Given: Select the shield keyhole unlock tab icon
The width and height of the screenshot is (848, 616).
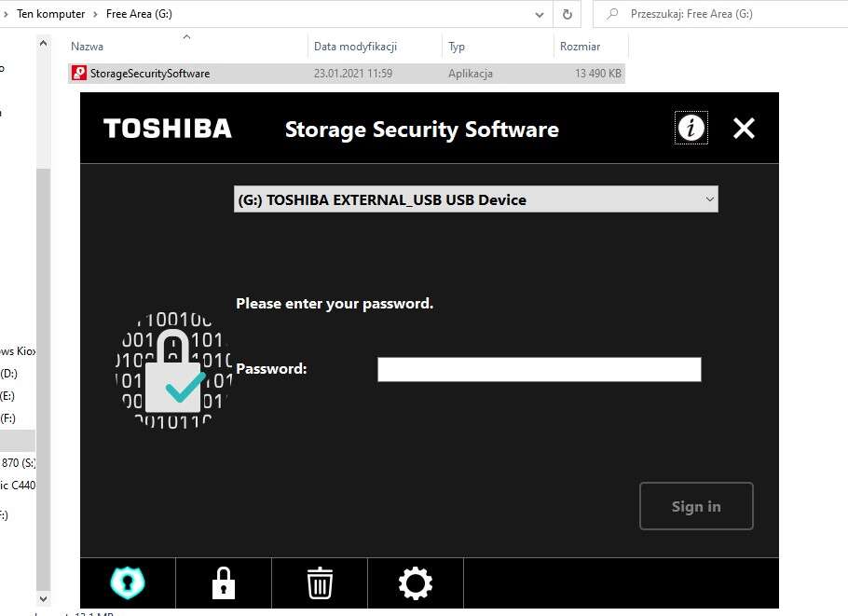Looking at the screenshot, I should 128,583.
